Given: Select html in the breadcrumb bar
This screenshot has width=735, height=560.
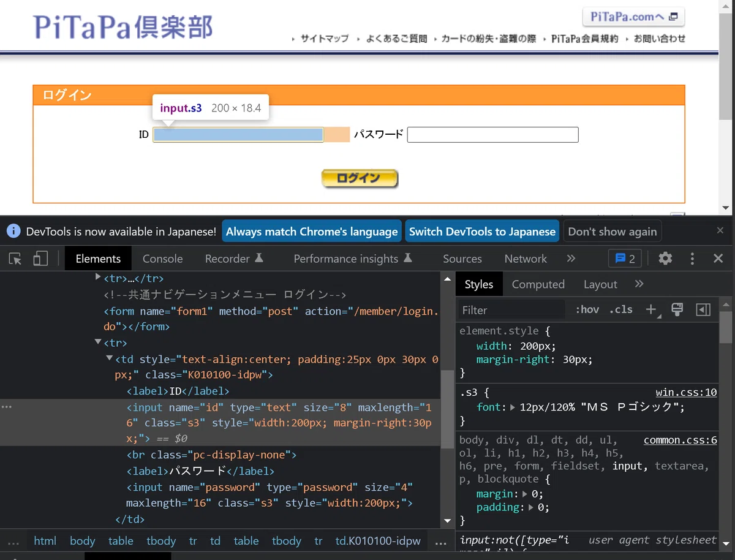Looking at the screenshot, I should click(45, 541).
